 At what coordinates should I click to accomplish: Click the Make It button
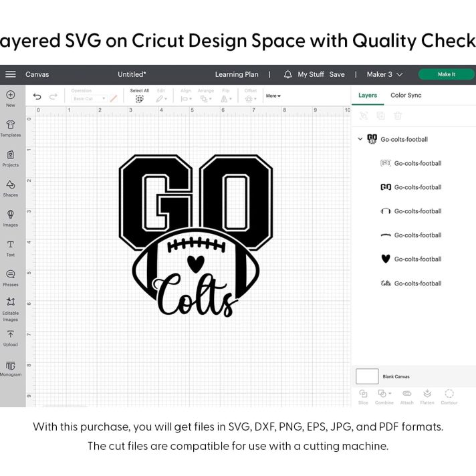pyautogui.click(x=446, y=74)
